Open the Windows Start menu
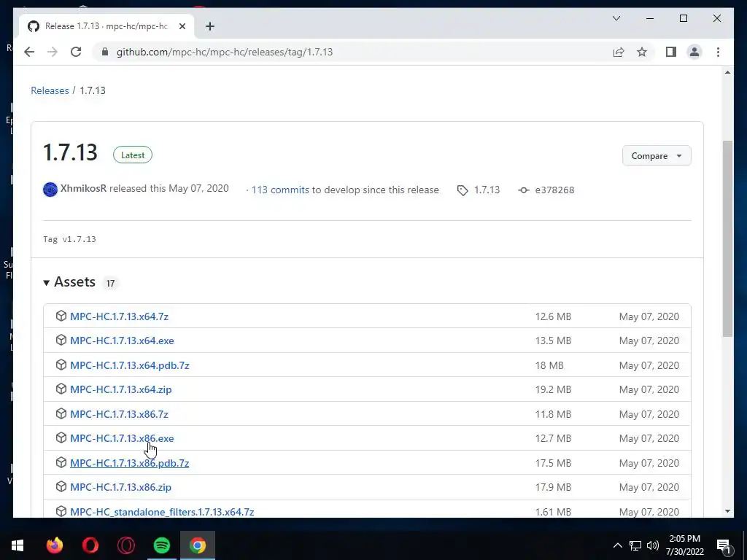Screen dimensions: 747x560 coord(18,545)
